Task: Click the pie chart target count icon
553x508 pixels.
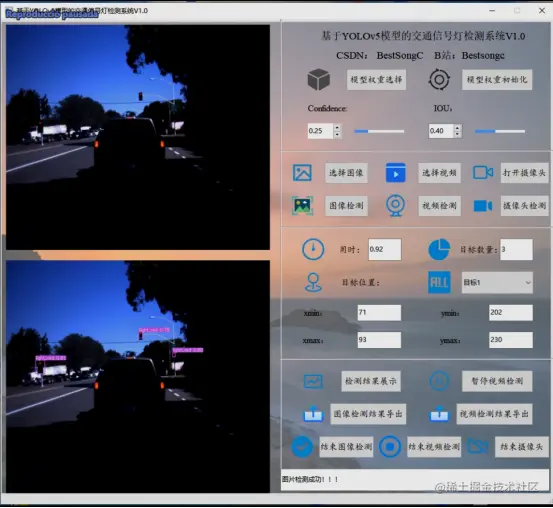Action: point(439,249)
